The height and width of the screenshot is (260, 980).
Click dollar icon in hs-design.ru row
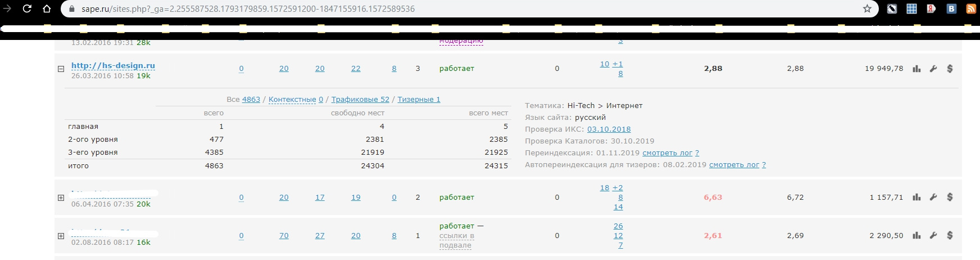click(950, 69)
